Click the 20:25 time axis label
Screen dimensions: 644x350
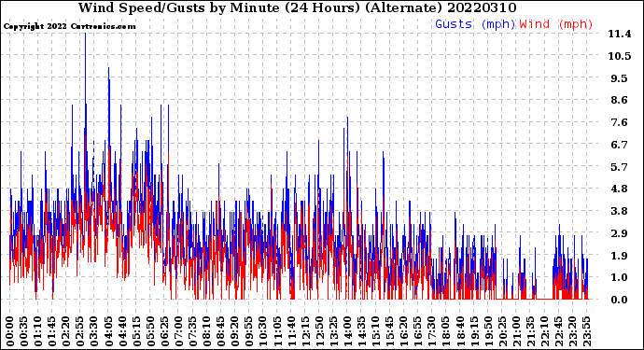(501, 331)
